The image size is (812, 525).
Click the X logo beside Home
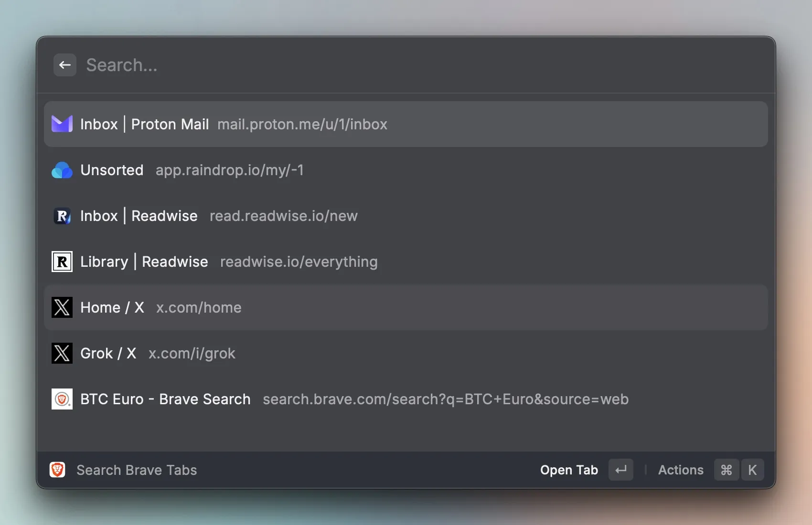click(x=62, y=307)
